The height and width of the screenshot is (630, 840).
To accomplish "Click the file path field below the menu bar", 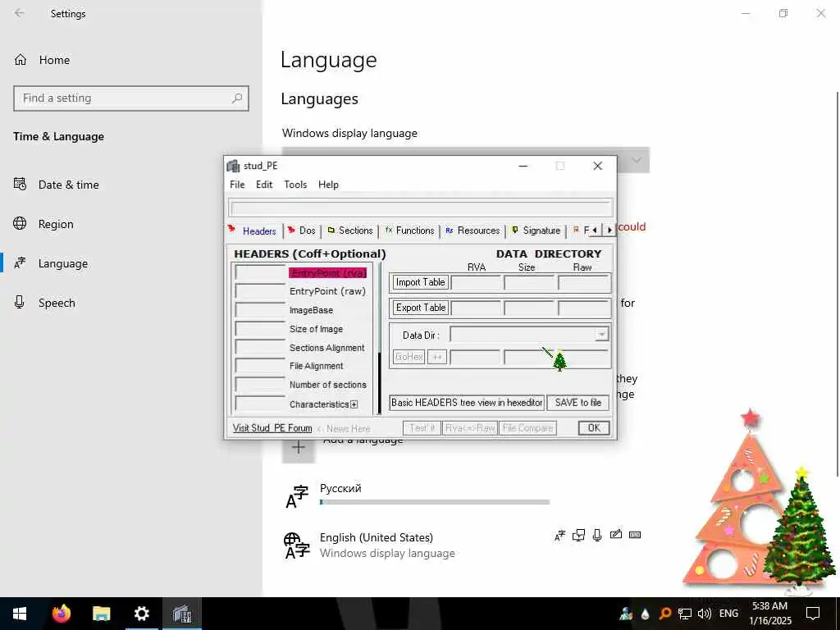I will pos(421,208).
